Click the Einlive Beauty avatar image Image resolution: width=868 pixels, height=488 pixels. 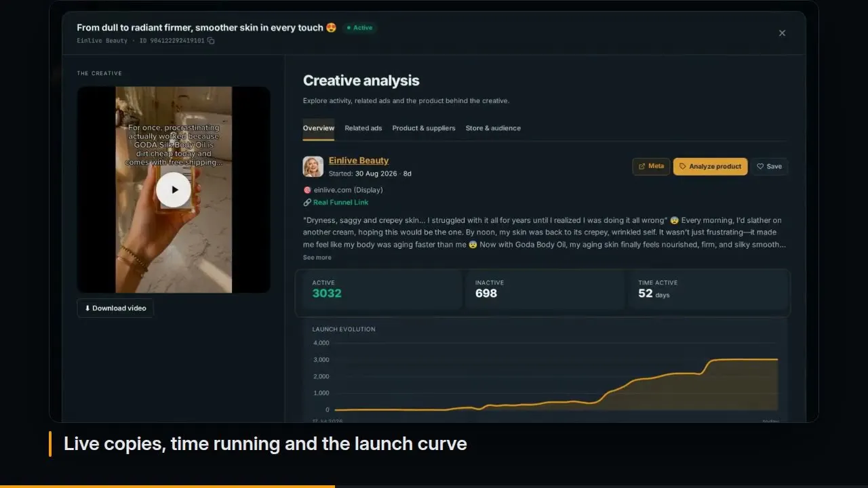[313, 167]
